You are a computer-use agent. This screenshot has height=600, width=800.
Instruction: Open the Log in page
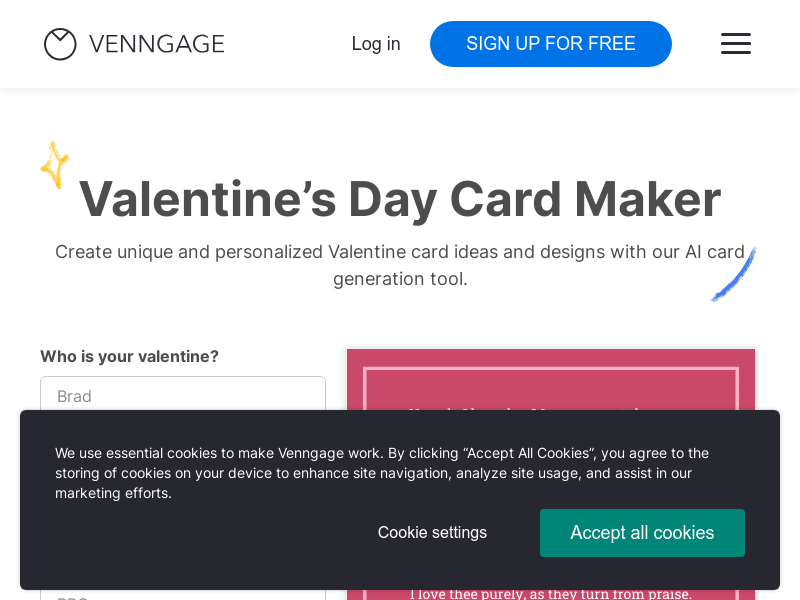(x=376, y=44)
